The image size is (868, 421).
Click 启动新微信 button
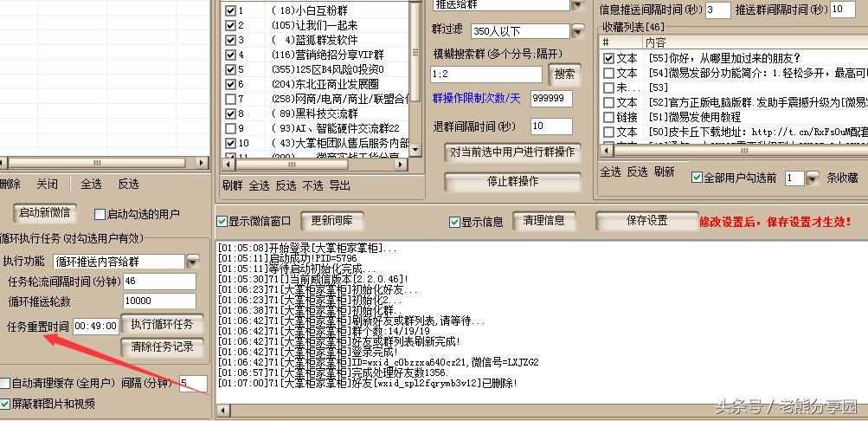tap(44, 213)
